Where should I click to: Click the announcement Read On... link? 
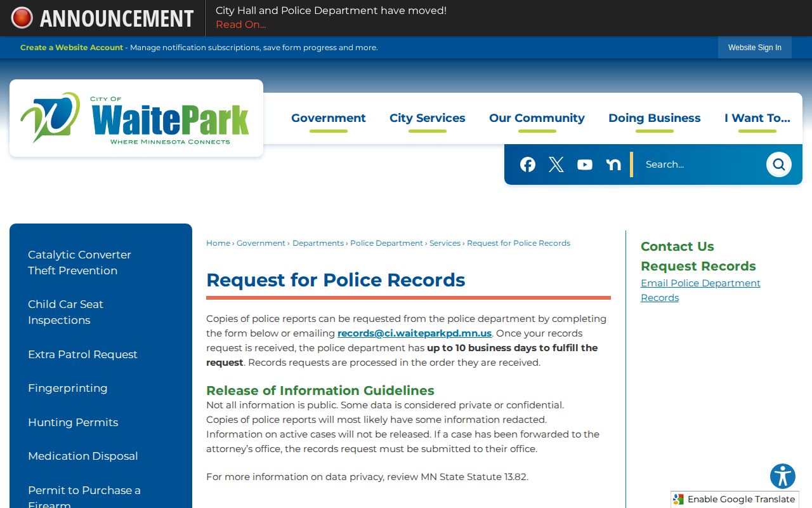240,25
